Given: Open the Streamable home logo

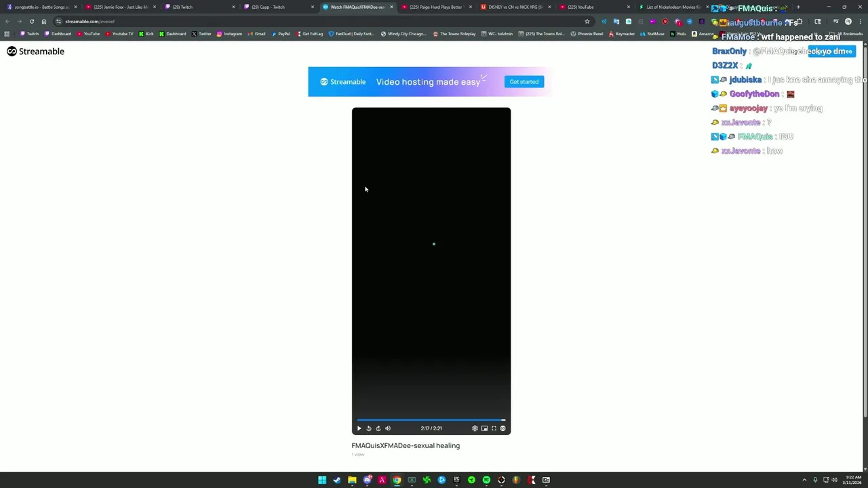Looking at the screenshot, I should [35, 52].
